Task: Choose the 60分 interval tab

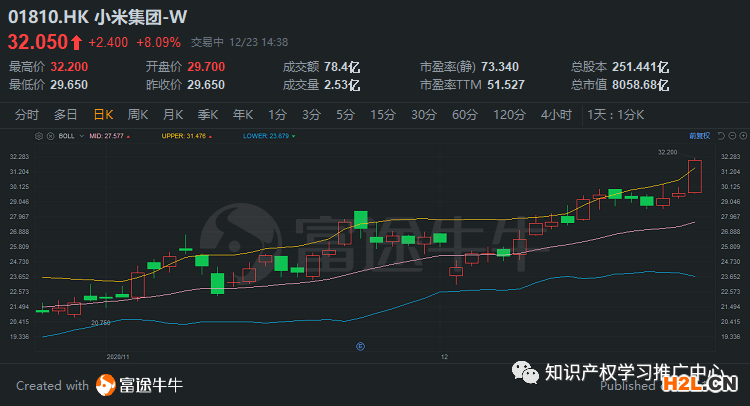Action: point(465,115)
